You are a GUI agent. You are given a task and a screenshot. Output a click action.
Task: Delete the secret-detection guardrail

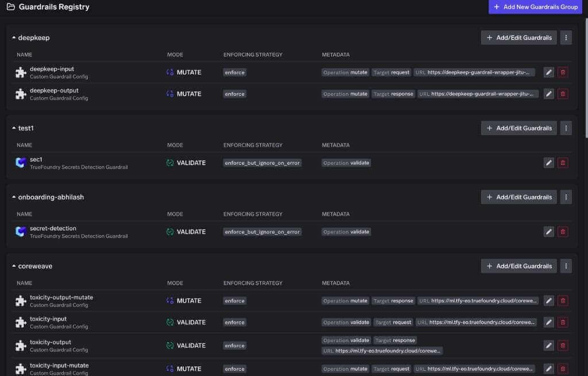(563, 232)
